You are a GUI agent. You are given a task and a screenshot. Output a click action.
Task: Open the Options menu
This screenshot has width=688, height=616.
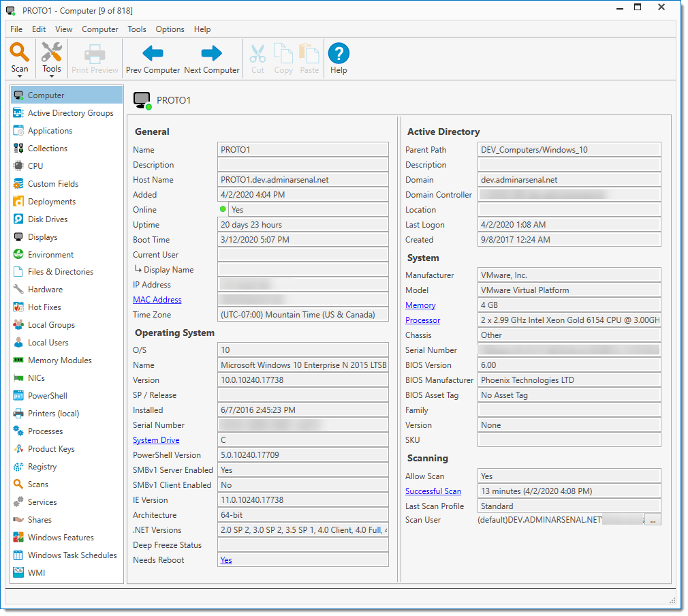pos(170,29)
